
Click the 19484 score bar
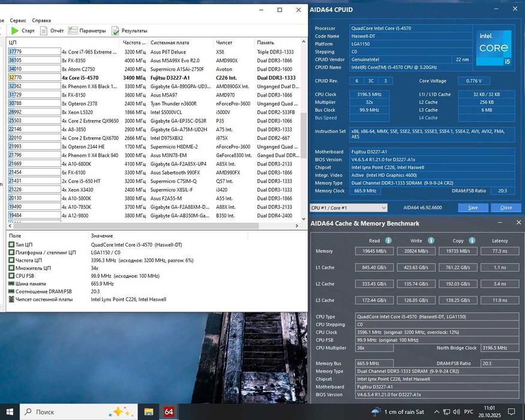pyautogui.click(x=34, y=215)
